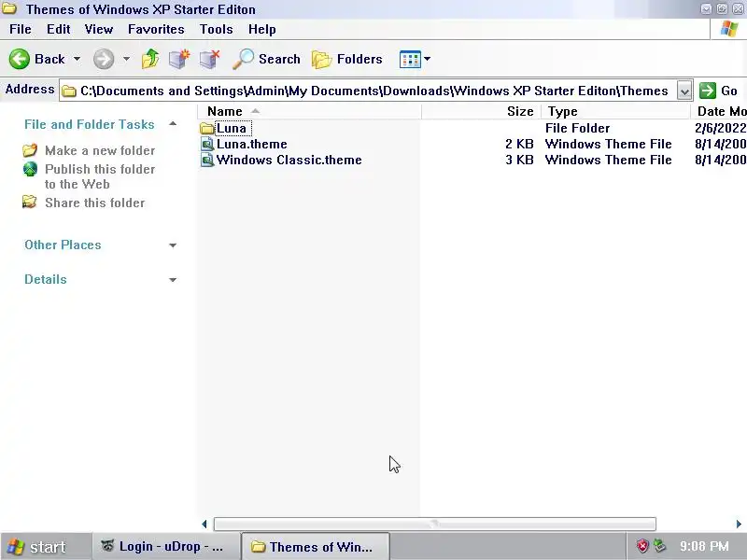Image resolution: width=747 pixels, height=560 pixels.
Task: Click the Details heading
Action: tap(46, 279)
